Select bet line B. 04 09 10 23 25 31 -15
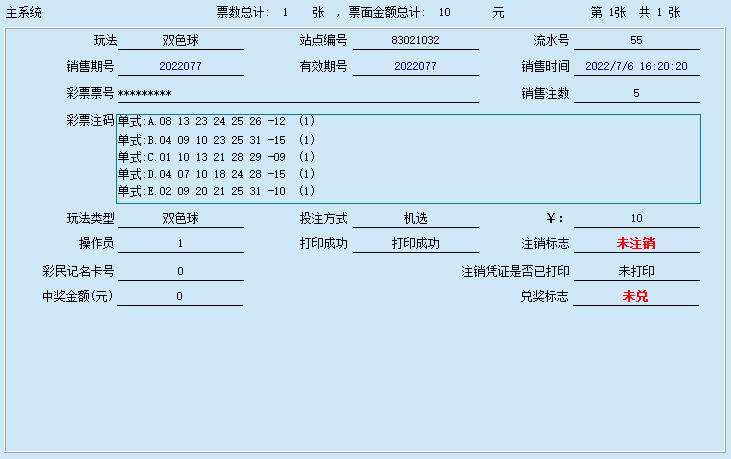The image size is (731, 459). point(216,140)
